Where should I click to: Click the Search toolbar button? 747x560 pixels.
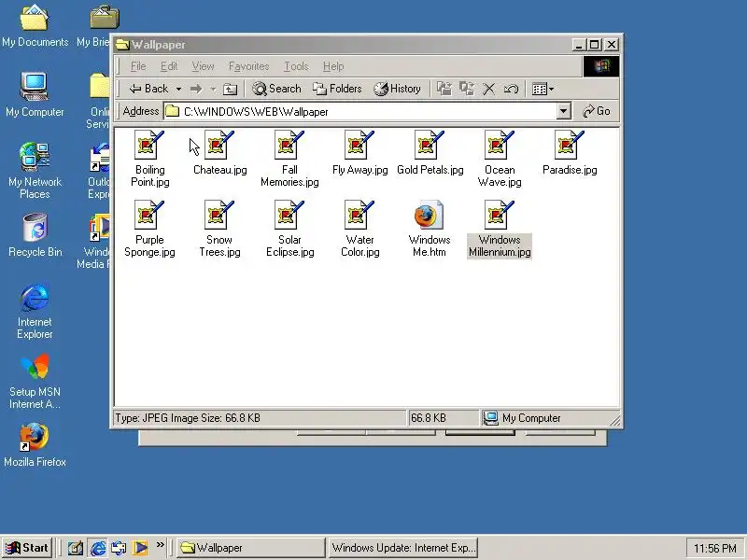pyautogui.click(x=276, y=89)
